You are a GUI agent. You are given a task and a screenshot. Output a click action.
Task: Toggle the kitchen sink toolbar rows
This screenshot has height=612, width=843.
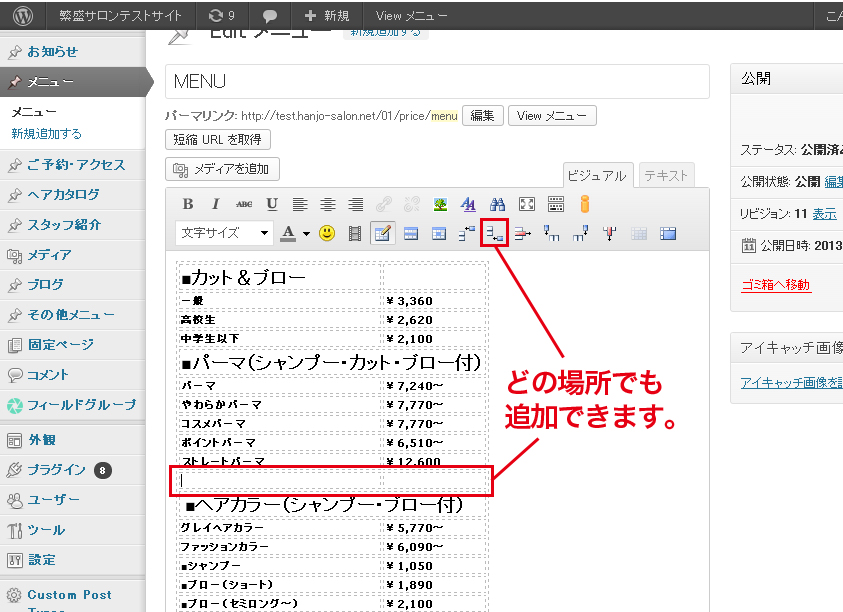point(555,204)
